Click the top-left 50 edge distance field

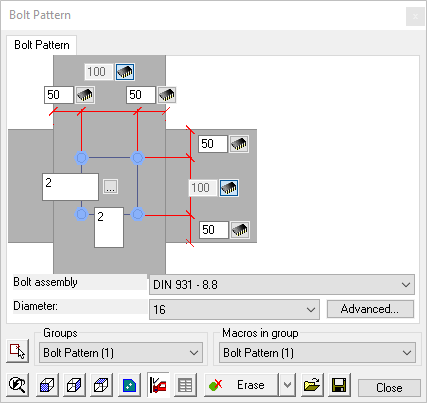click(x=59, y=95)
